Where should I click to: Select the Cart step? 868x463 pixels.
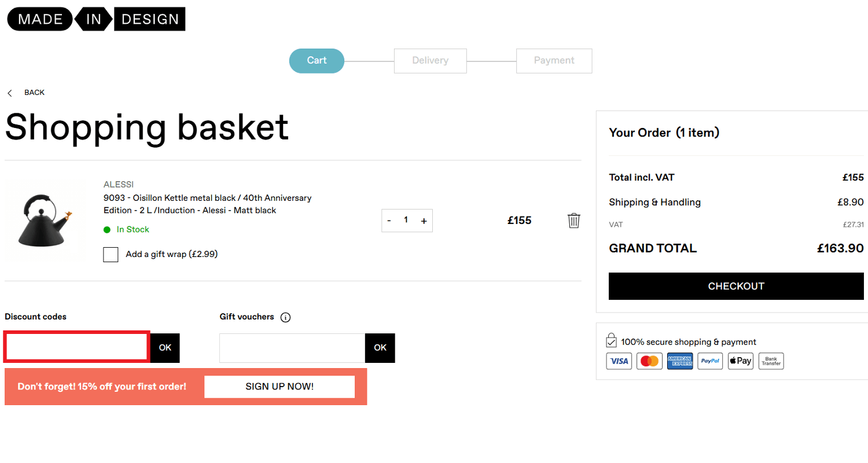317,61
